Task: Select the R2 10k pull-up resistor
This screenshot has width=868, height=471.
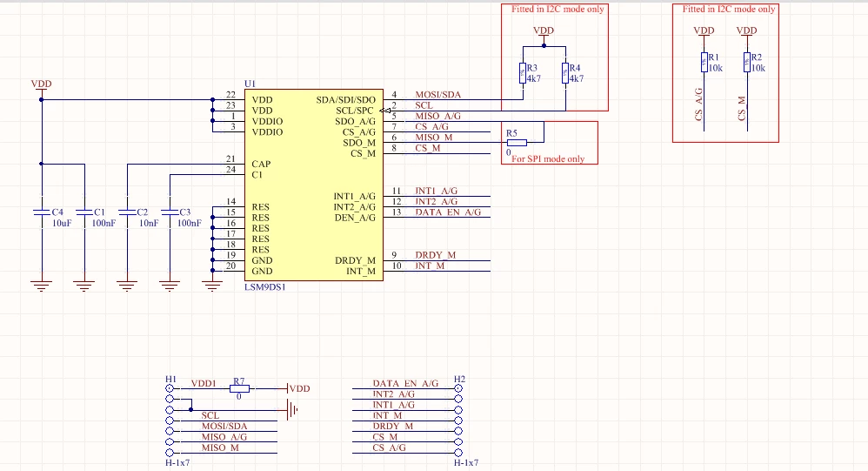Action: click(747, 62)
